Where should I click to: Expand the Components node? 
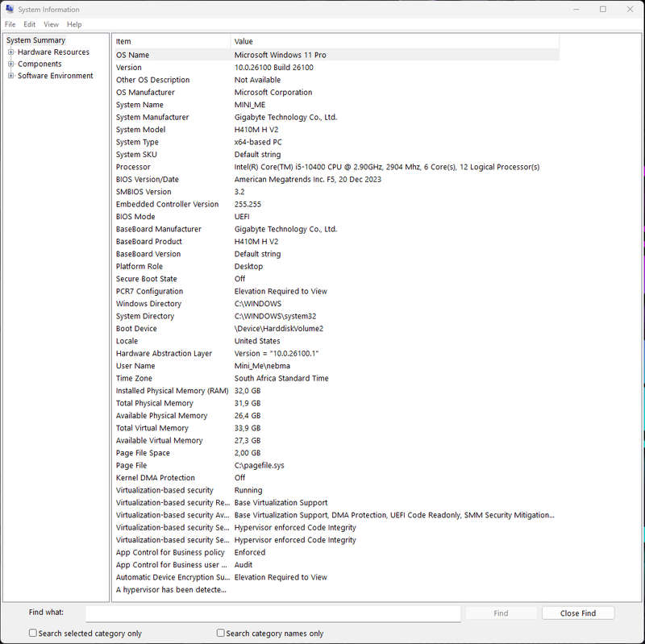[x=11, y=64]
